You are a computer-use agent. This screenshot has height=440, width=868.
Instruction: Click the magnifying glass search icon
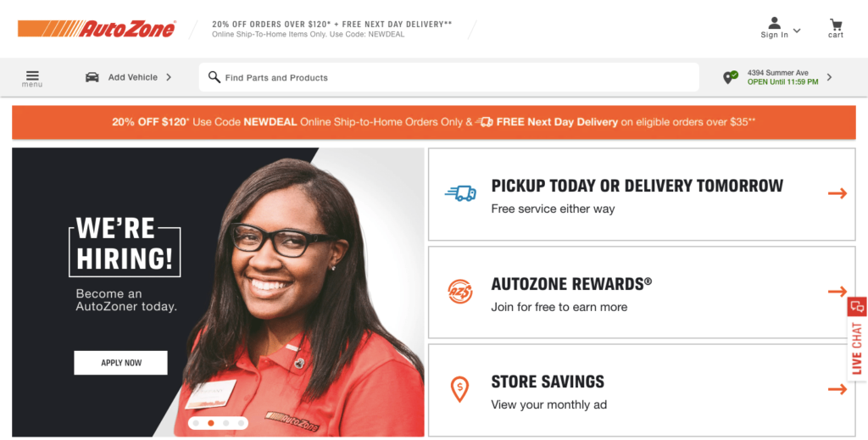pyautogui.click(x=214, y=77)
